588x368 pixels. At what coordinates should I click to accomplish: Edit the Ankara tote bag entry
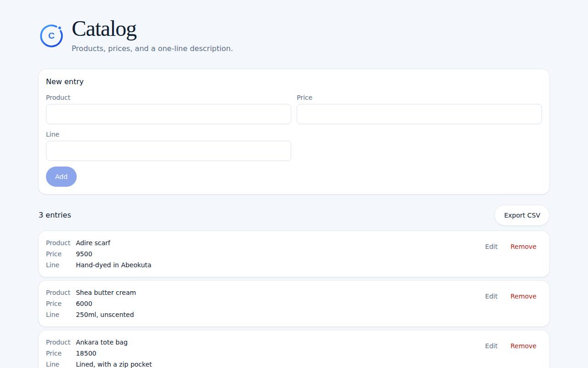tap(491, 346)
